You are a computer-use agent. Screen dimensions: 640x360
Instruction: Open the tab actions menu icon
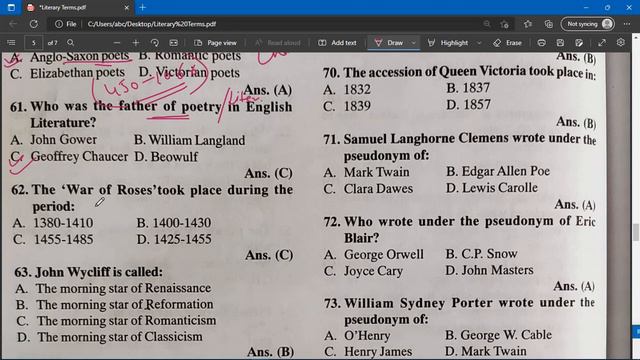(11, 7)
